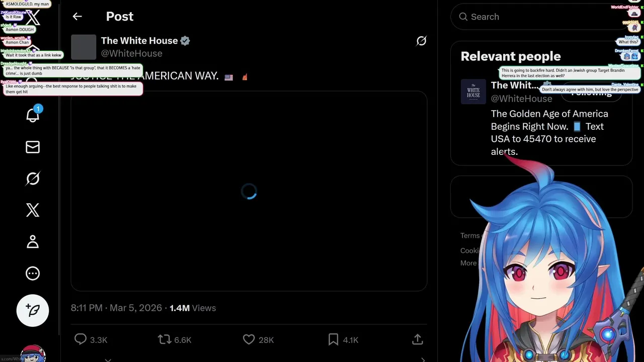
Task: Reply to post with 3.3K comments
Action: click(x=91, y=340)
